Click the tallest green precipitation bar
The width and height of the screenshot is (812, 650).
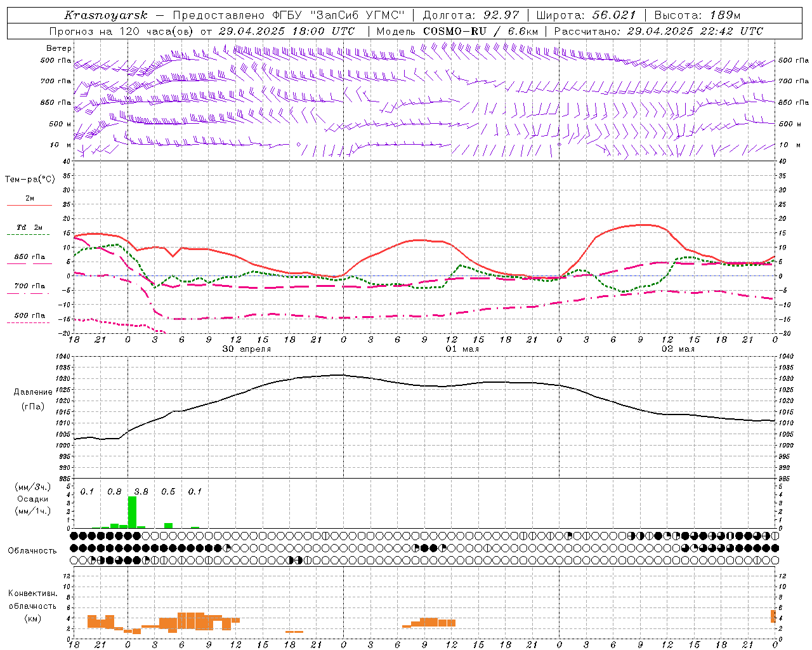coord(132,512)
